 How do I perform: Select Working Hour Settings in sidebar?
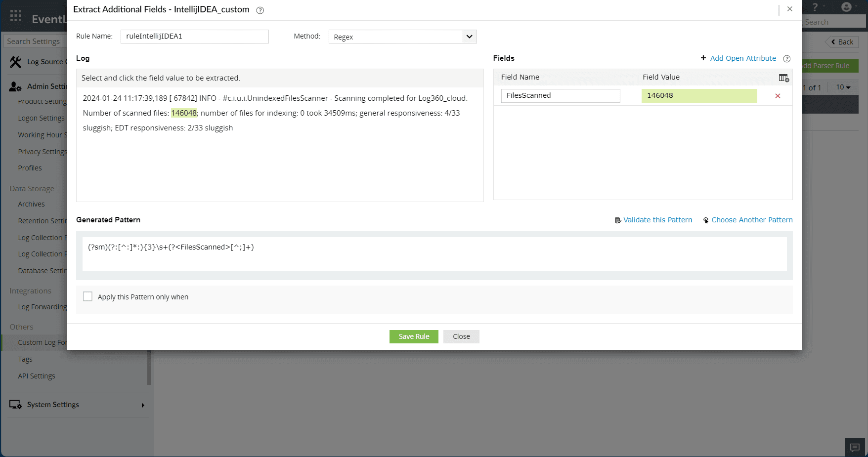(x=42, y=135)
